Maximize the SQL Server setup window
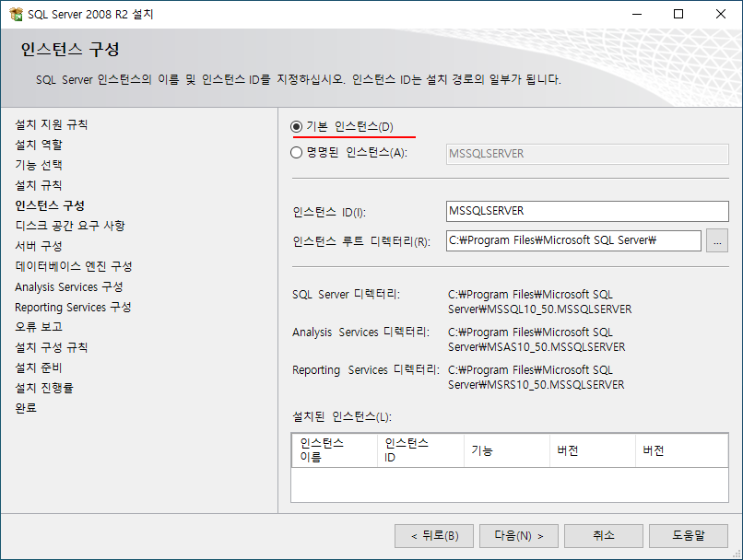The height and width of the screenshot is (560, 743). click(678, 14)
